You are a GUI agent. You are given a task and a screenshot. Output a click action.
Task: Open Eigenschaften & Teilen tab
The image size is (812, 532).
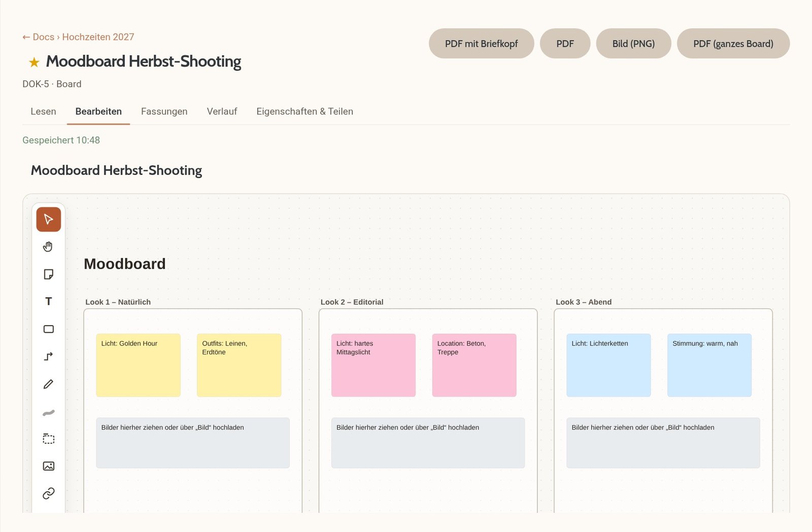(x=304, y=112)
